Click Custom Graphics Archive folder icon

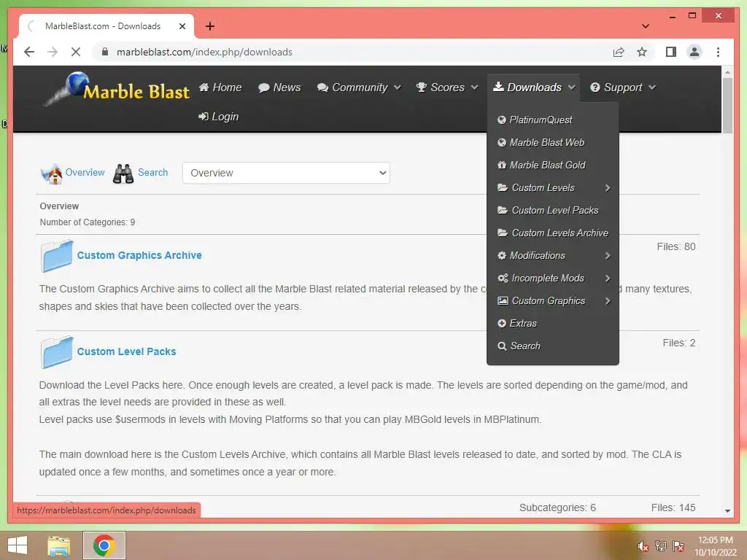57,256
